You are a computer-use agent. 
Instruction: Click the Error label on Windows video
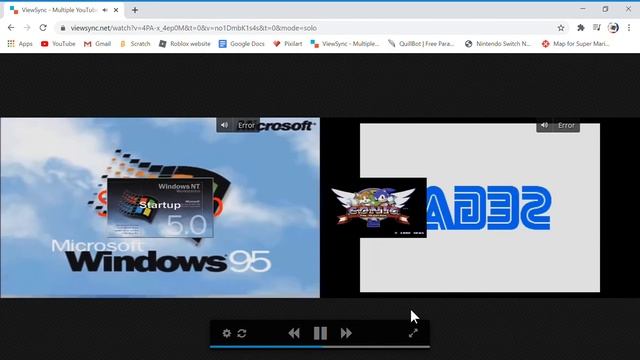[x=246, y=125]
